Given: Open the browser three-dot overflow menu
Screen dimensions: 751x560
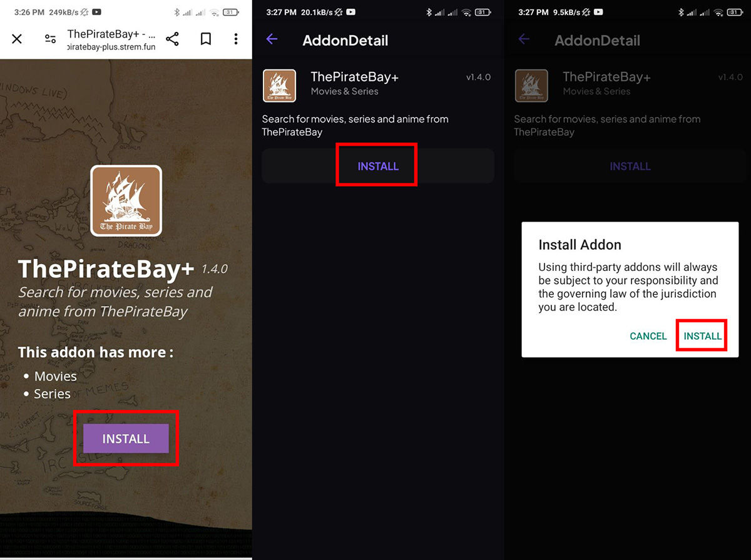Looking at the screenshot, I should 236,39.
